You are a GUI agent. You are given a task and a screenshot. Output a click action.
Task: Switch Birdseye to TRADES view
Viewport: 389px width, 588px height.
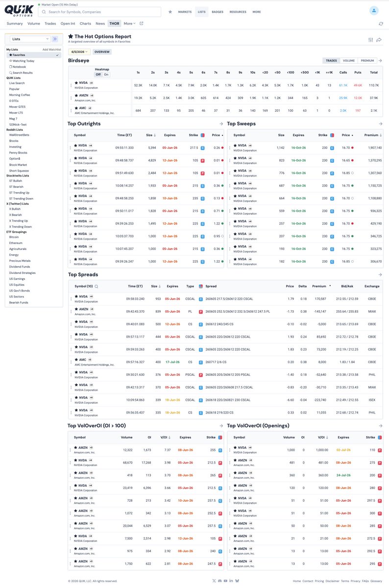332,61
